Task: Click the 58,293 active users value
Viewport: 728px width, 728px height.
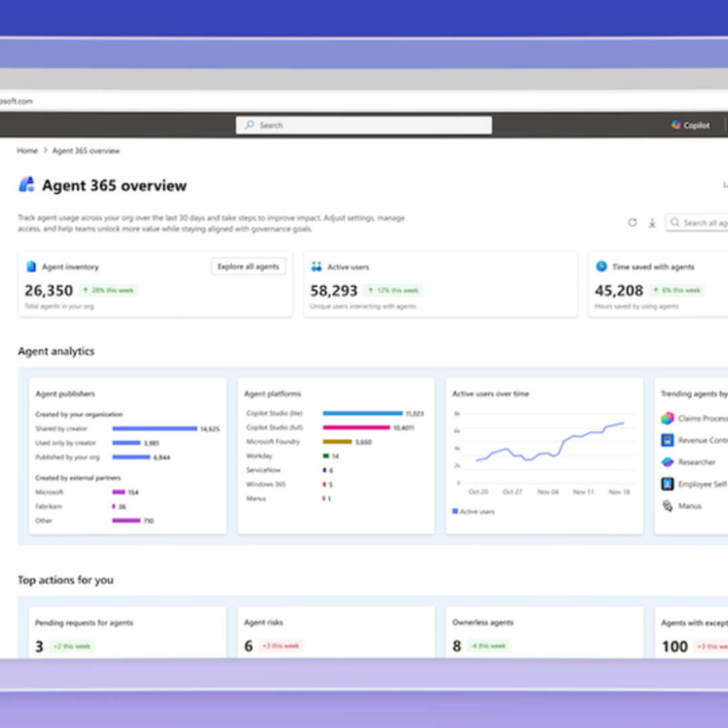Action: pos(334,291)
